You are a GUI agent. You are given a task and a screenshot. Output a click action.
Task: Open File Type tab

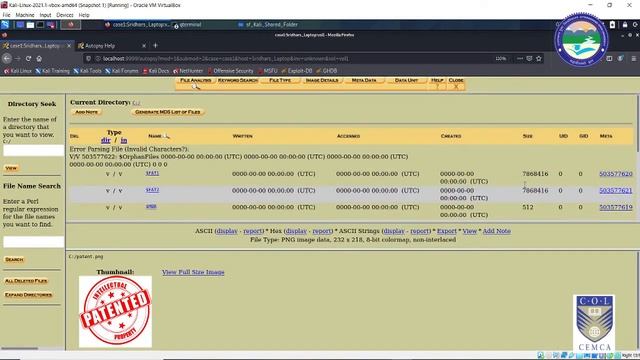pos(280,80)
